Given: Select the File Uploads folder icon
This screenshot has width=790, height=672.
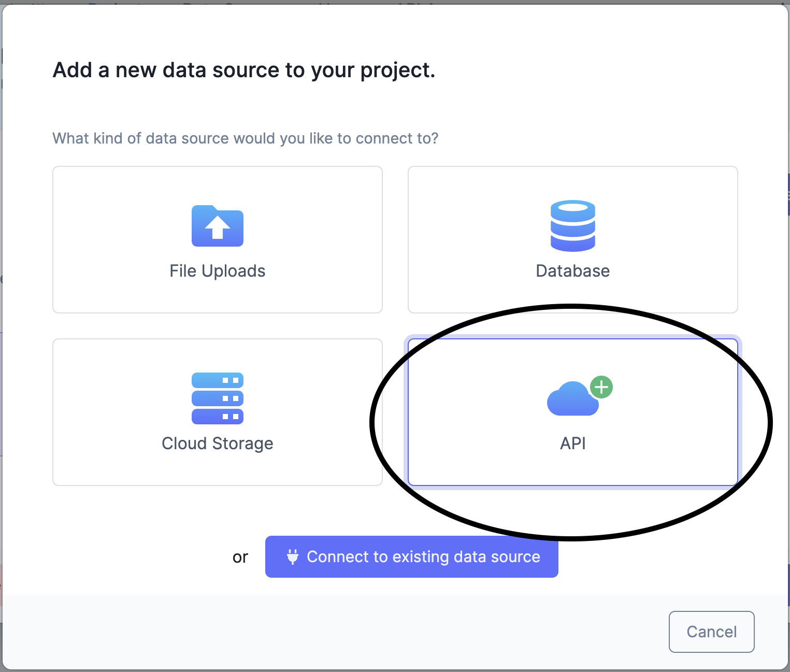Looking at the screenshot, I should click(218, 226).
